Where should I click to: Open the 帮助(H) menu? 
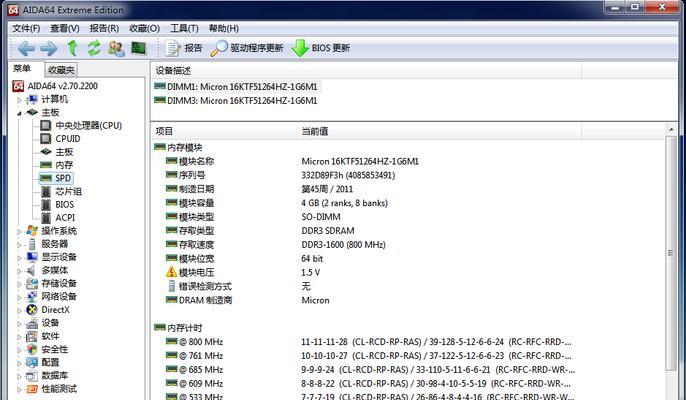click(x=224, y=28)
